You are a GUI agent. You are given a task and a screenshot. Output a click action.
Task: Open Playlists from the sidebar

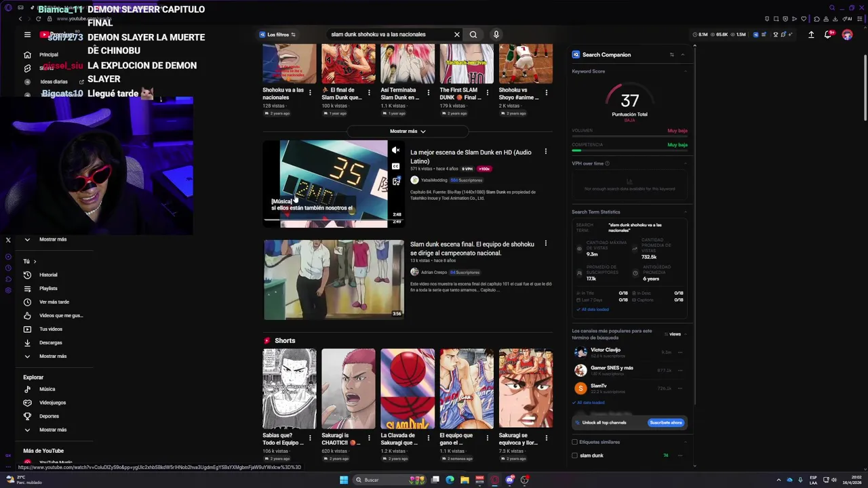point(48,288)
